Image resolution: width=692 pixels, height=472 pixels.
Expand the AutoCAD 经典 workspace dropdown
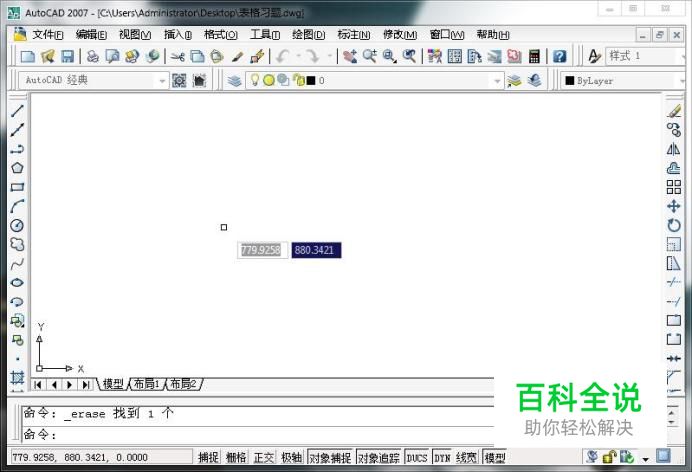pyautogui.click(x=162, y=81)
